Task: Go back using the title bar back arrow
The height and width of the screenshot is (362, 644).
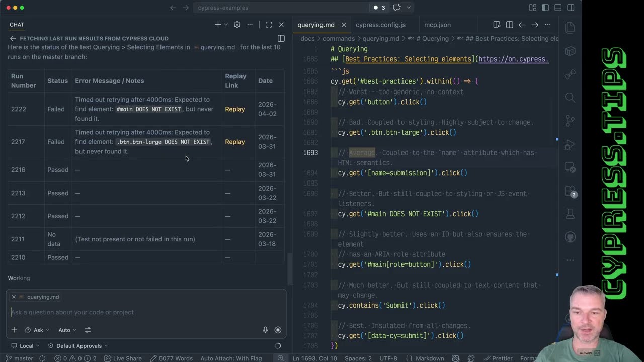Action: (x=173, y=8)
